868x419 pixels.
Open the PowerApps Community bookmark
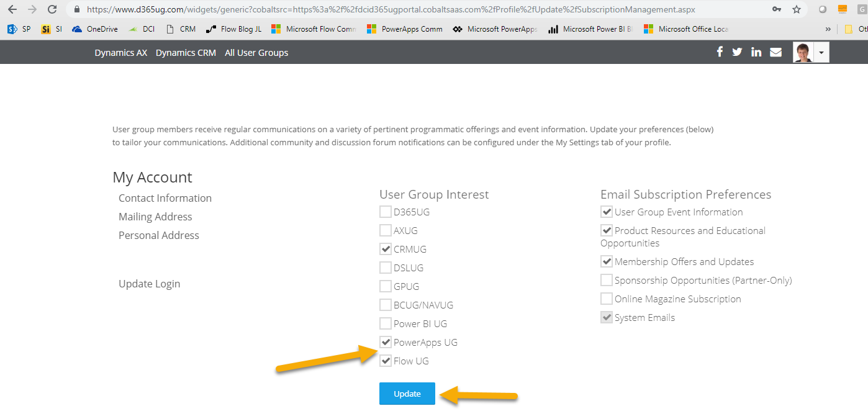[404, 29]
